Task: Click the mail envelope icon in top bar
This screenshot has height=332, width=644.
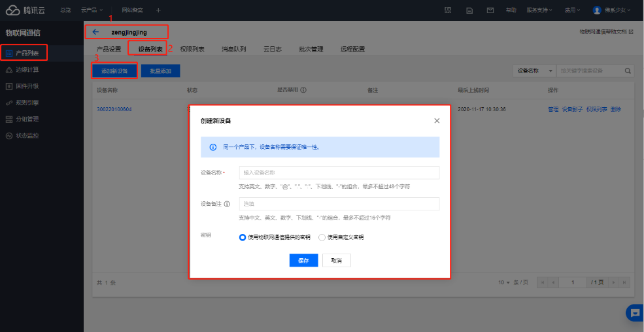Action: tap(490, 10)
